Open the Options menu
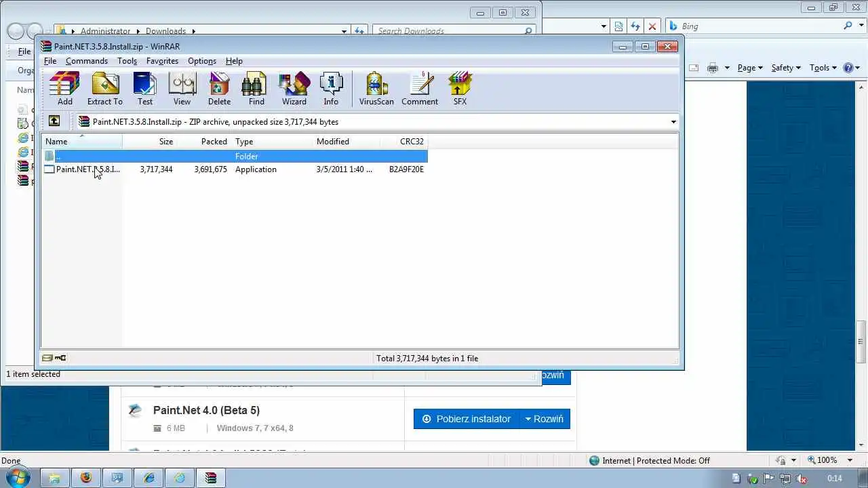868x488 pixels. point(202,61)
